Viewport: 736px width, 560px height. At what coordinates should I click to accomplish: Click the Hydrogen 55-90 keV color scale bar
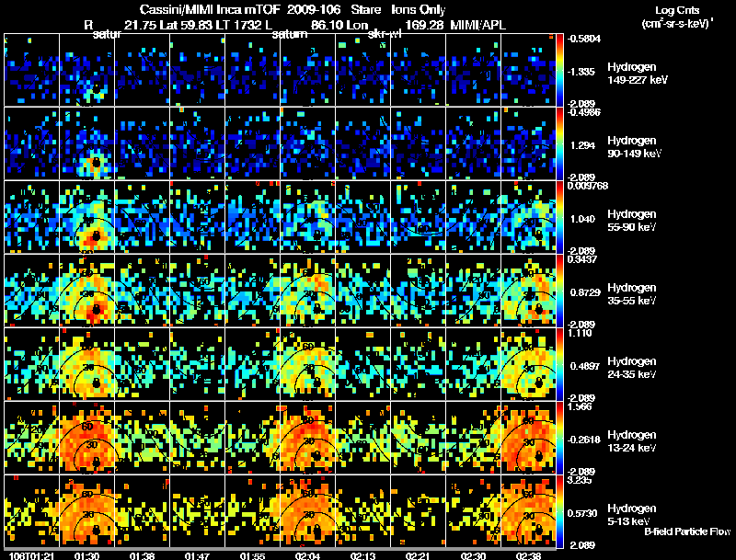click(559, 217)
